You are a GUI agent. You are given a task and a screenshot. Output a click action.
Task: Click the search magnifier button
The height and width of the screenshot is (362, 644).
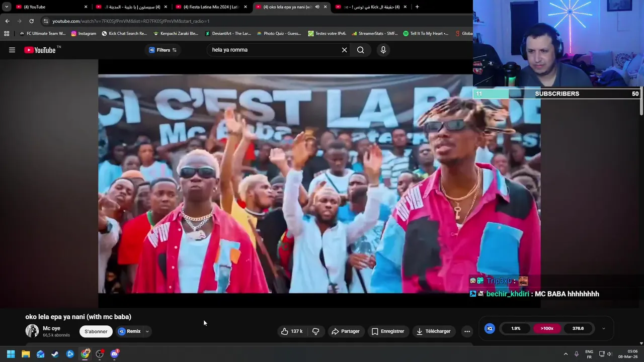coord(361,50)
